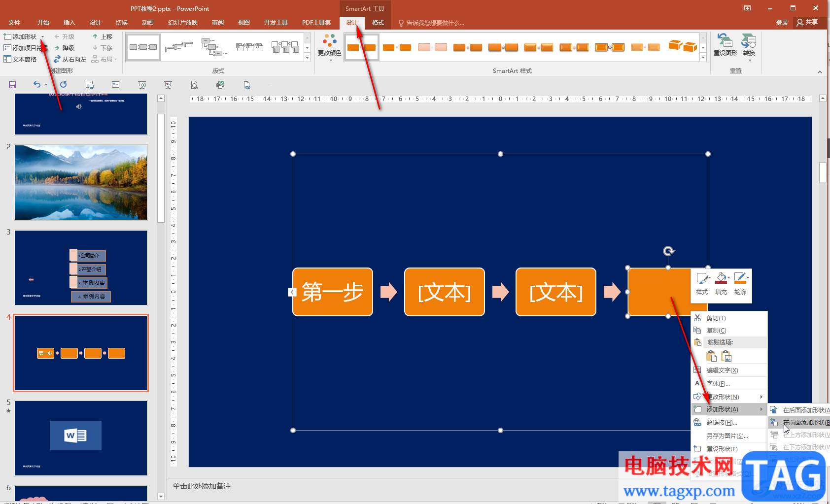The height and width of the screenshot is (504, 830).
Task: Select the step-up process layout thumbnail
Action: [178, 47]
